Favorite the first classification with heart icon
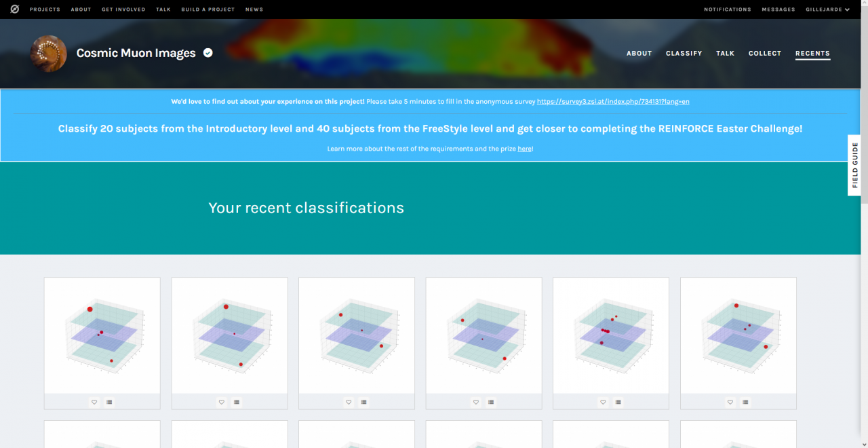Screen dimensions: 868x448 (x=94, y=402)
